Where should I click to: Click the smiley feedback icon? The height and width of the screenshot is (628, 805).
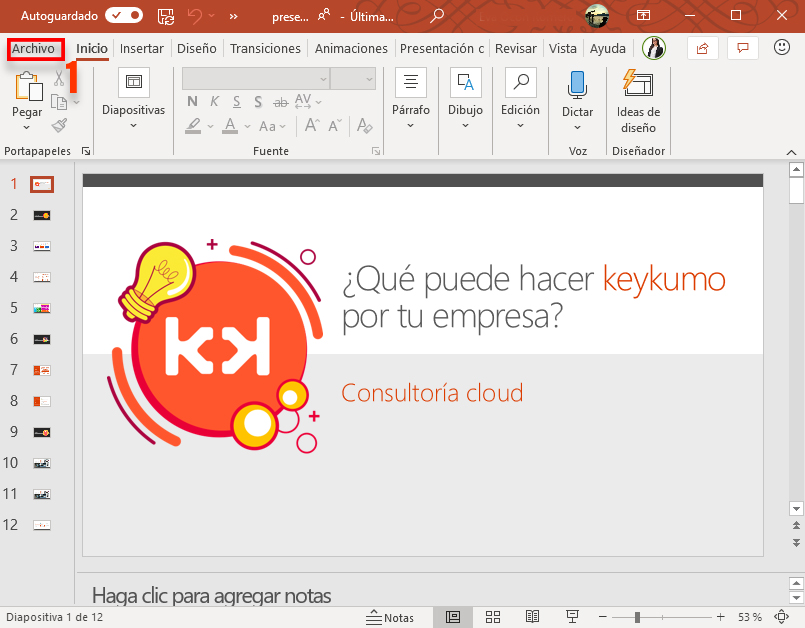point(781,48)
